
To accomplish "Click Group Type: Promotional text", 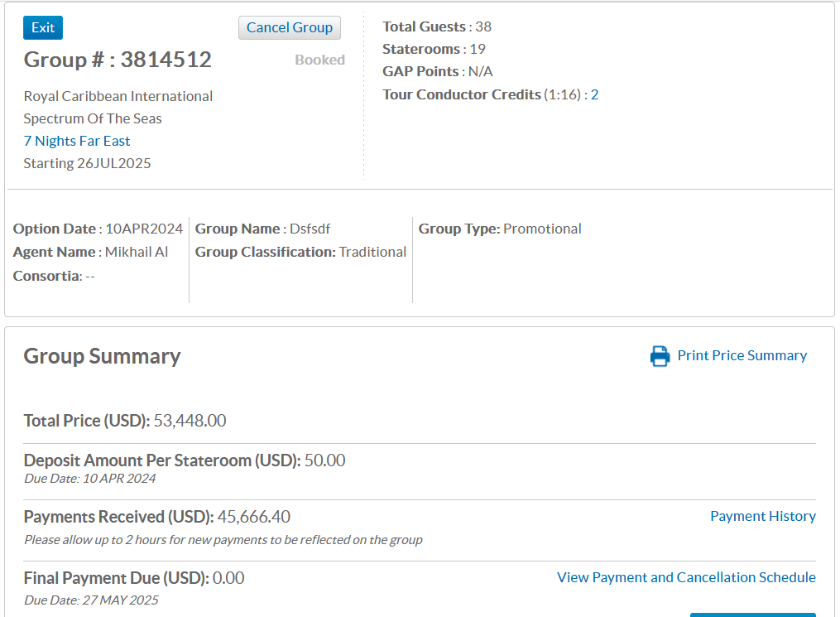I will tap(500, 229).
